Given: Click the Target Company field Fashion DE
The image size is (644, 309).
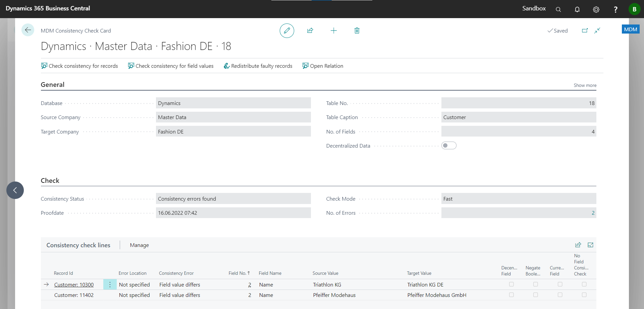Looking at the screenshot, I should [x=233, y=132].
